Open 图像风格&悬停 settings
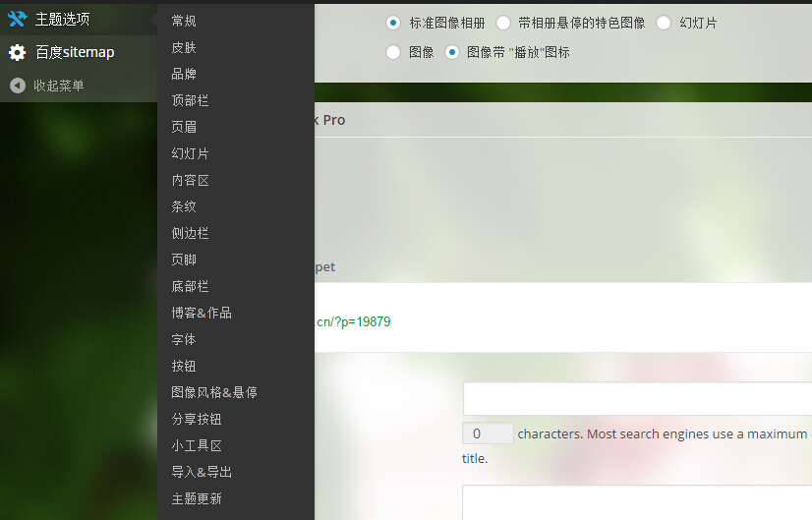The height and width of the screenshot is (520, 812). pyautogui.click(x=214, y=392)
